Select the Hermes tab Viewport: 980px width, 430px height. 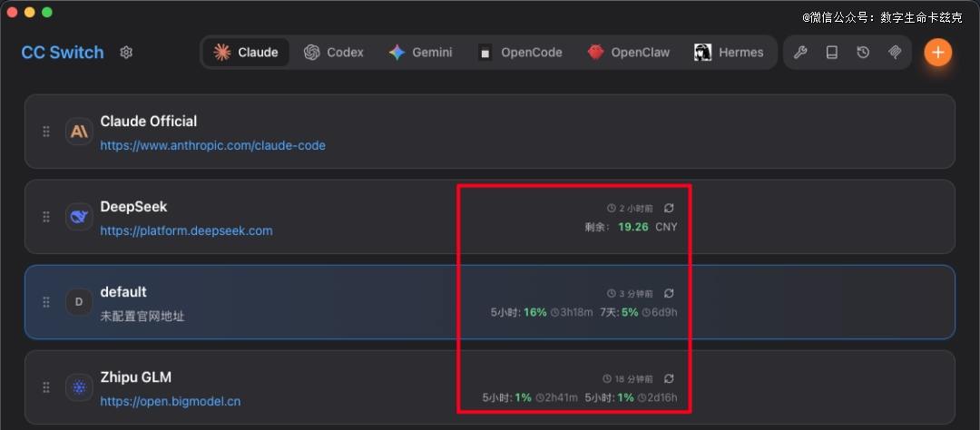[729, 53]
